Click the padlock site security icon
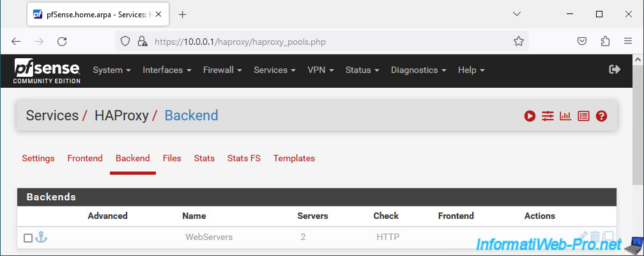This screenshot has width=644, height=256. point(142,41)
